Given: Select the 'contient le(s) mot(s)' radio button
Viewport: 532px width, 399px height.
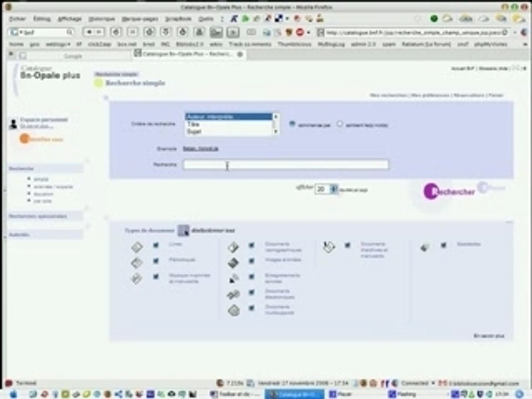Looking at the screenshot, I should pyautogui.click(x=340, y=124).
